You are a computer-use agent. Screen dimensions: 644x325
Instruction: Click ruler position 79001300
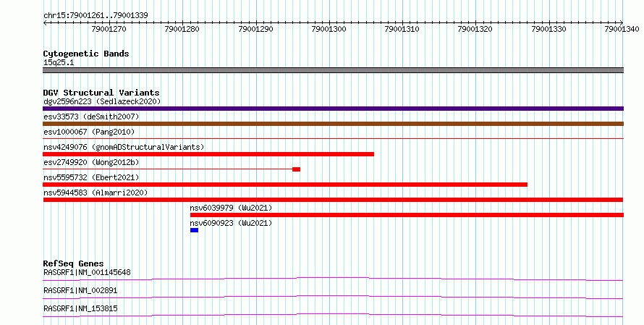tap(329, 29)
